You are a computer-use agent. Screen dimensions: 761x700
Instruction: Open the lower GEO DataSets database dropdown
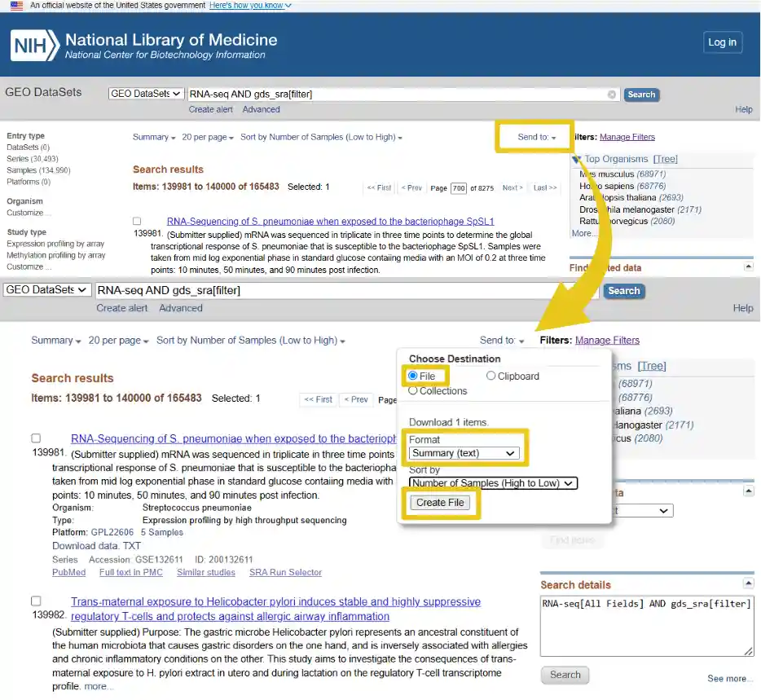(x=47, y=290)
